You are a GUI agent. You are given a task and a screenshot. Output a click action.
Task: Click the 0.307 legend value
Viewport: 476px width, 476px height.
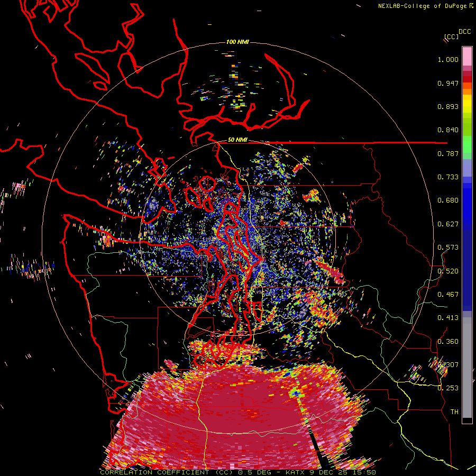448,365
